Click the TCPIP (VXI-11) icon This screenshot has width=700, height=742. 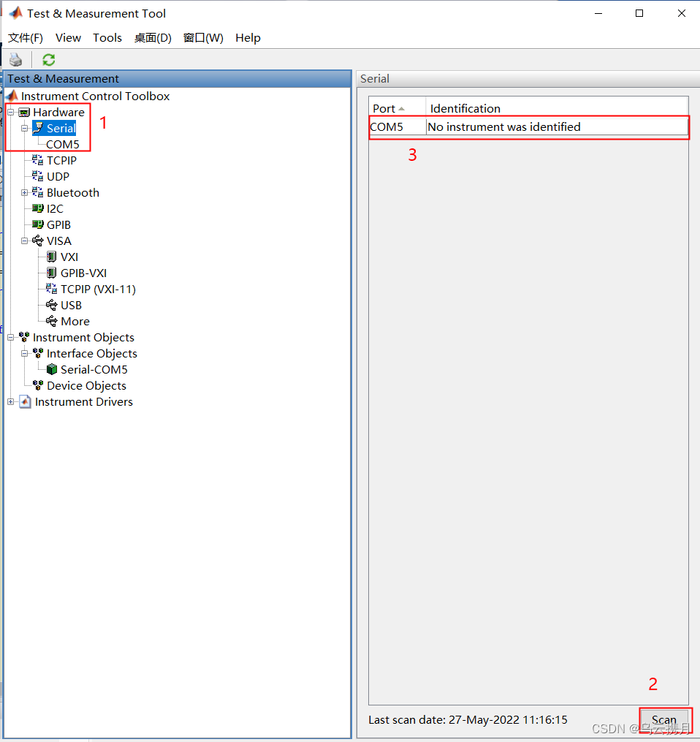pos(52,289)
